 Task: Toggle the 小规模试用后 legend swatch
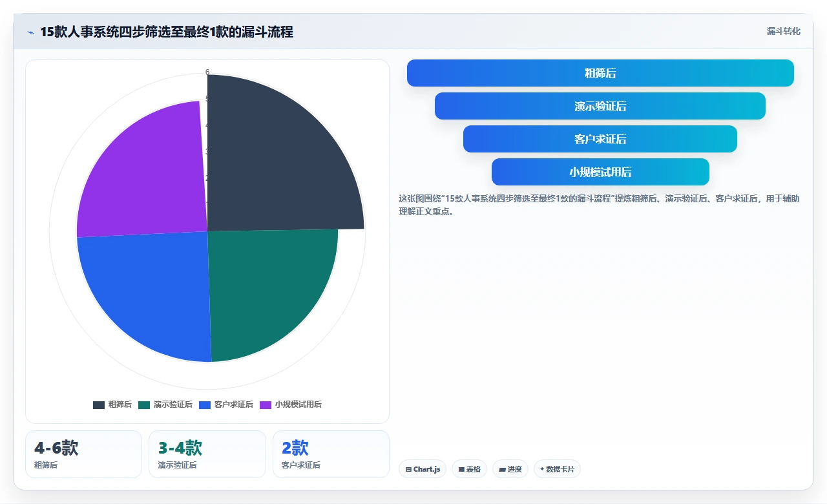266,404
